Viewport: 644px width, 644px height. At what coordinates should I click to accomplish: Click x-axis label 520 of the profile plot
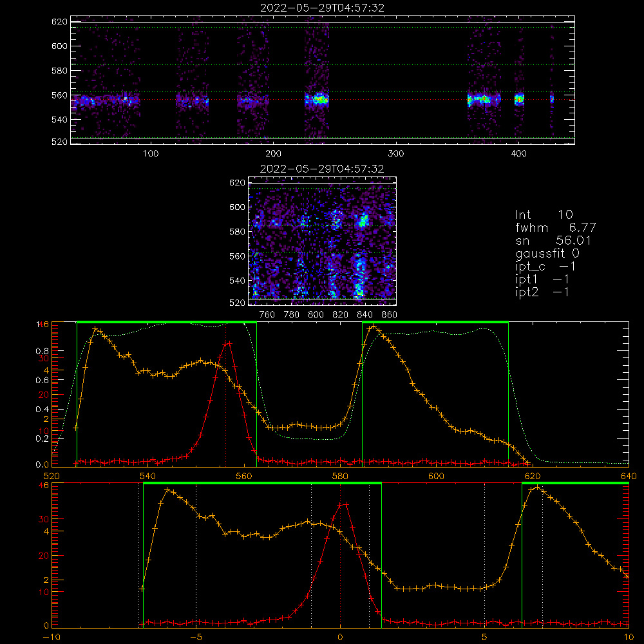[x=52, y=476]
